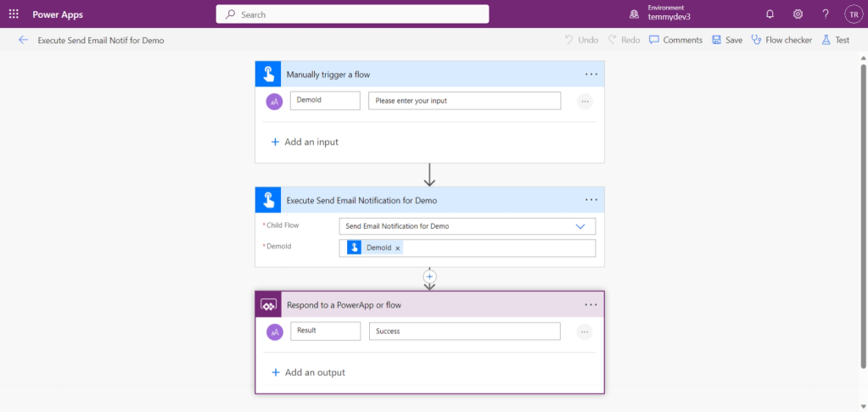Click the vertical scrollbar thumb
The height and width of the screenshot is (412, 868).
tap(863, 215)
